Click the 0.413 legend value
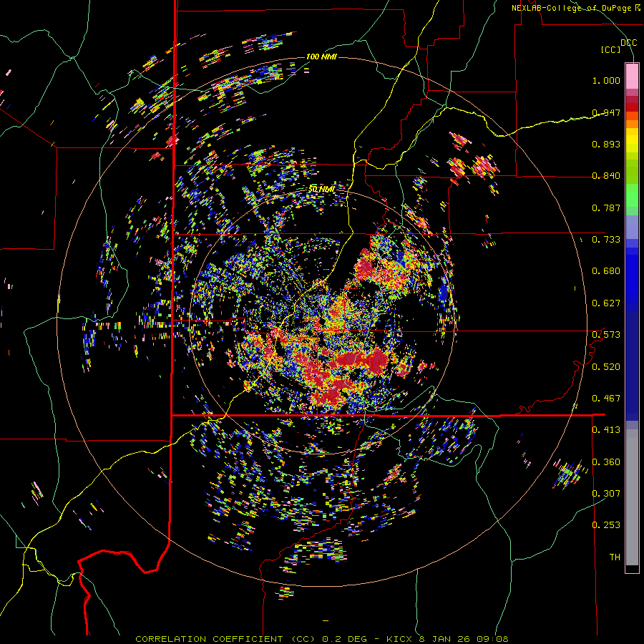This screenshot has height=644, width=644. tap(606, 430)
